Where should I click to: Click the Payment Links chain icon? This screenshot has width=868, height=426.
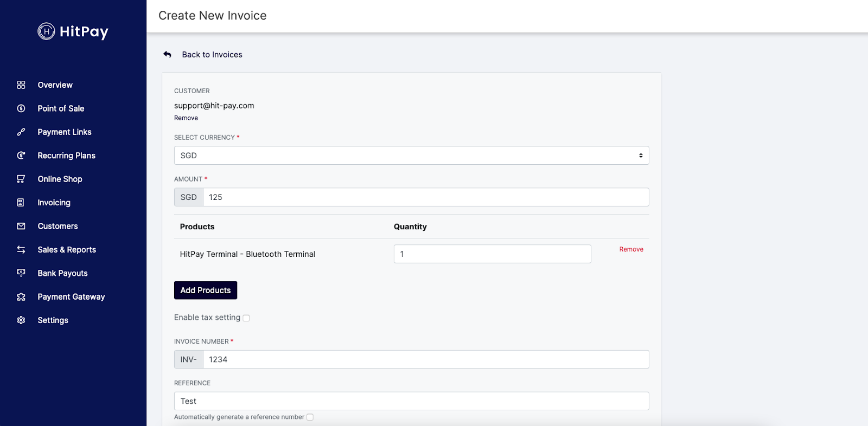(21, 132)
